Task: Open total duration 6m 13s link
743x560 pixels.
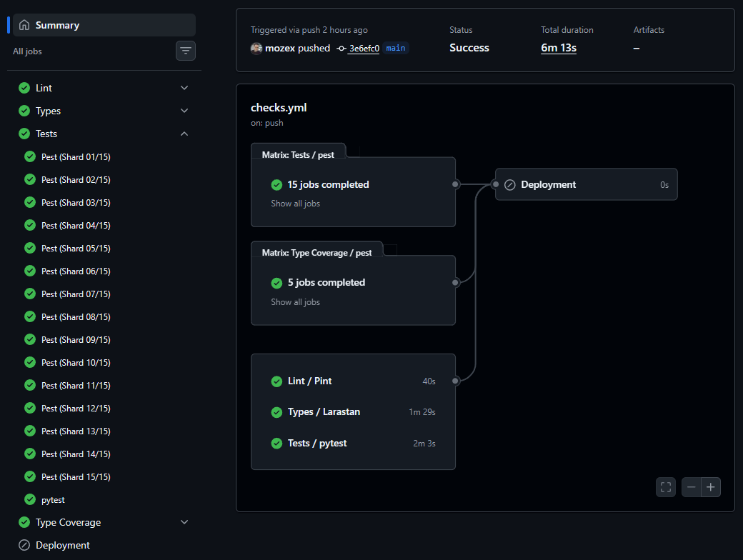Action: (559, 48)
